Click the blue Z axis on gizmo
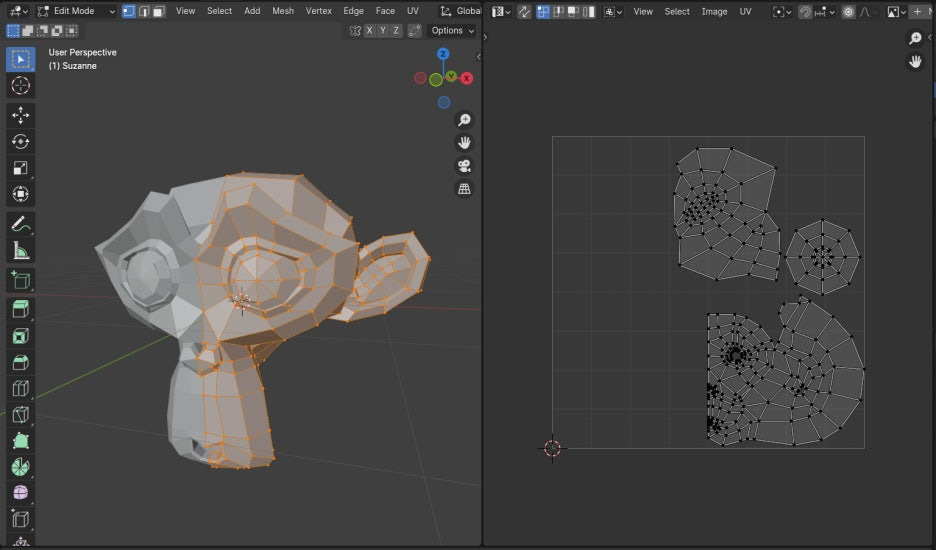The image size is (936, 550). tap(443, 54)
